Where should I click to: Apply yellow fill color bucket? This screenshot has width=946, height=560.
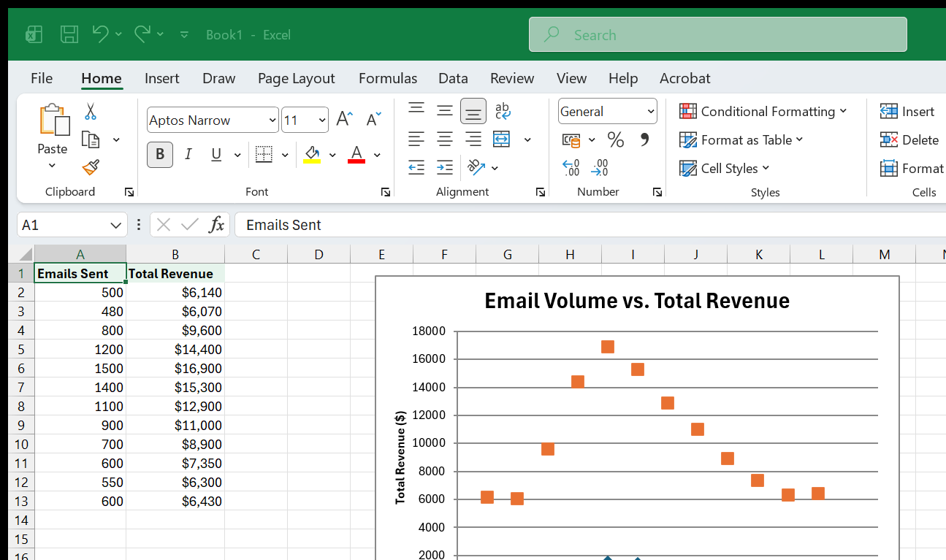[313, 155]
